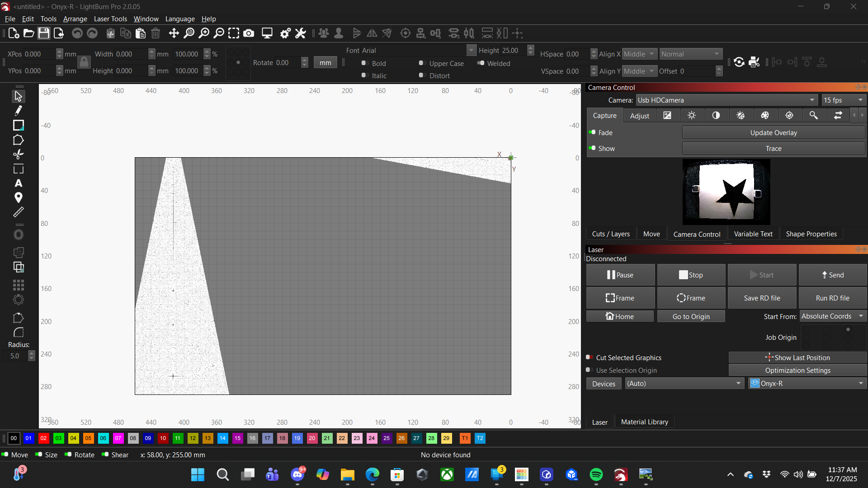868x488 pixels.
Task: Switch to the Cuts / Layers tab
Action: point(611,234)
